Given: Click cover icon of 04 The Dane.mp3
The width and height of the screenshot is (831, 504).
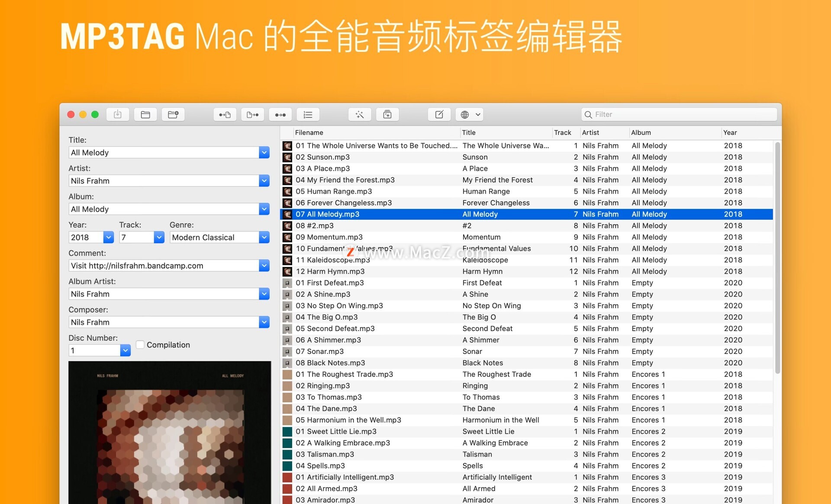Looking at the screenshot, I should coord(287,408).
